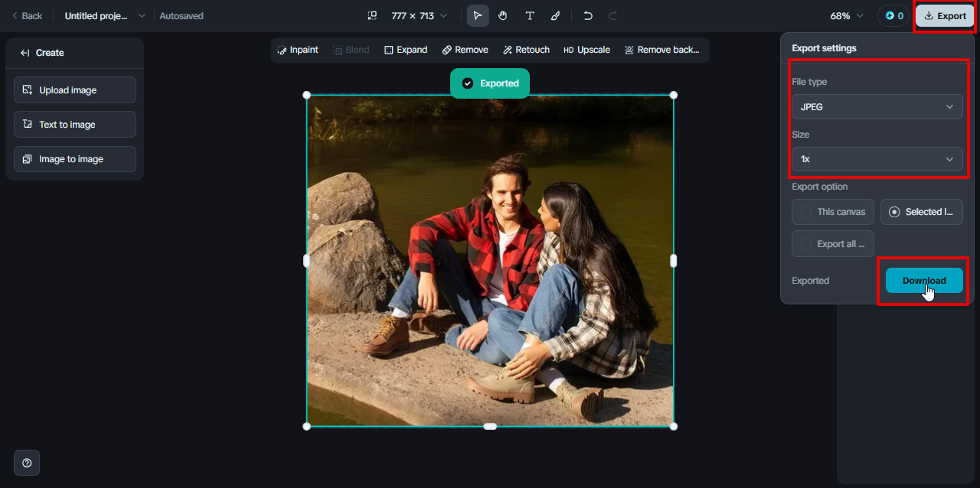Choose the Retouch tool
The width and height of the screenshot is (980, 488).
pos(526,50)
